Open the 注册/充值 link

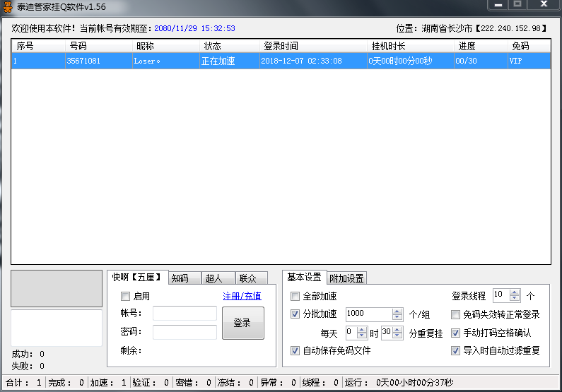pyautogui.click(x=242, y=297)
